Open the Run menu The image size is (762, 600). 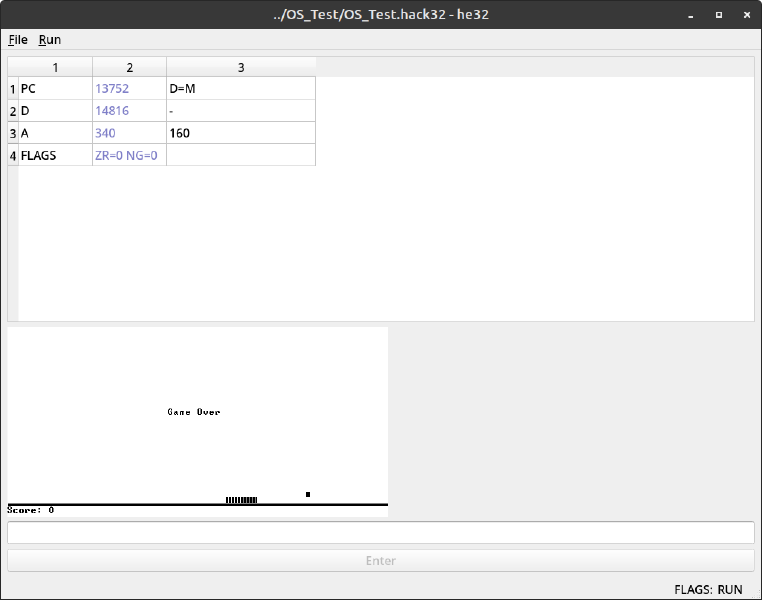(x=50, y=40)
